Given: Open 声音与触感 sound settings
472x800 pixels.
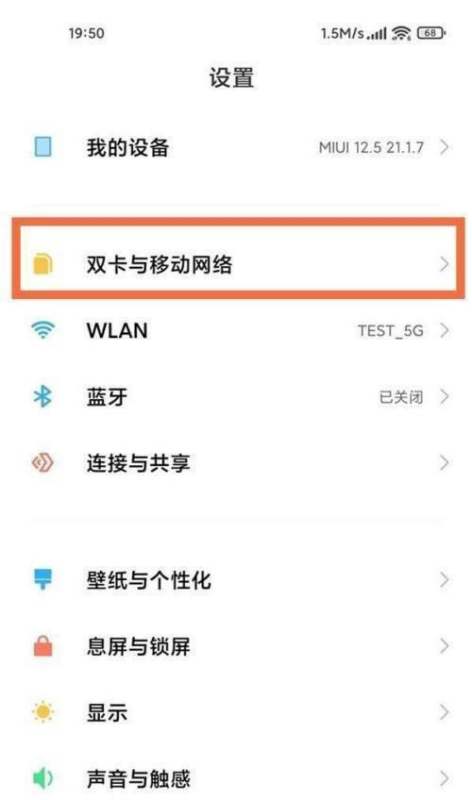Looking at the screenshot, I should tap(236, 778).
